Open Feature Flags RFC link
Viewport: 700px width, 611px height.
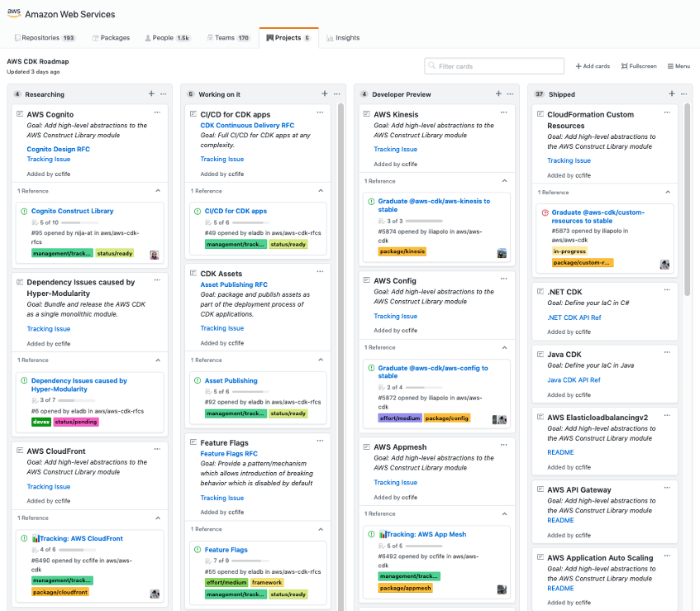coord(229,453)
